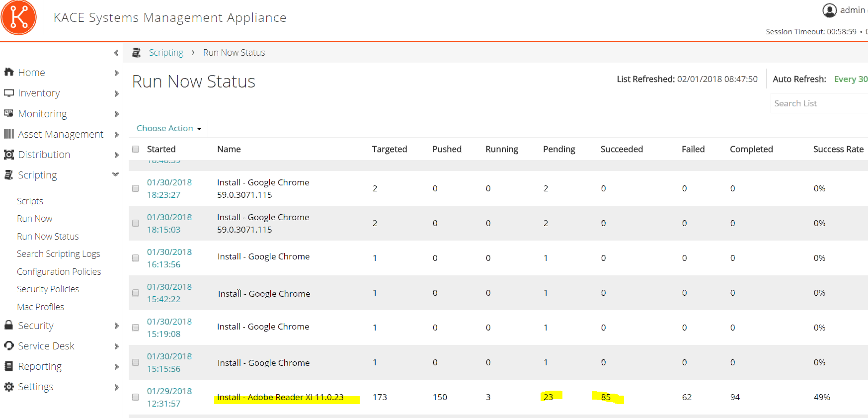Open run started 01/30/2018 18:15:03
868x418 pixels.
click(169, 224)
